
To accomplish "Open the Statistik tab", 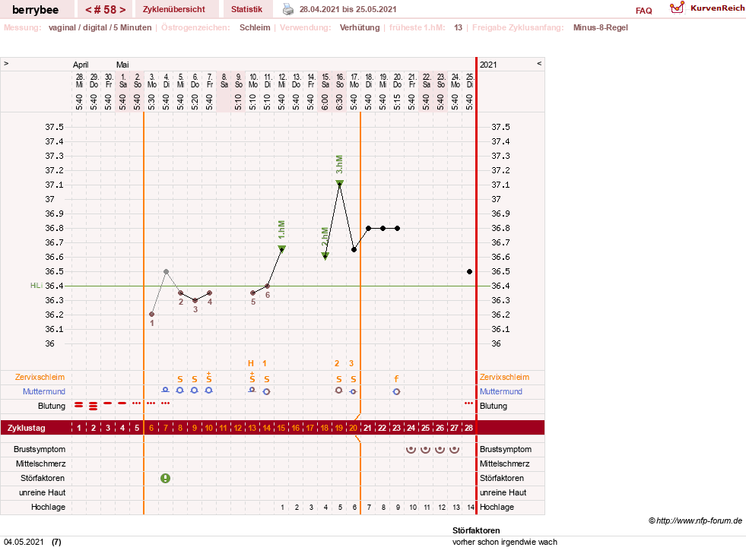I will point(246,9).
